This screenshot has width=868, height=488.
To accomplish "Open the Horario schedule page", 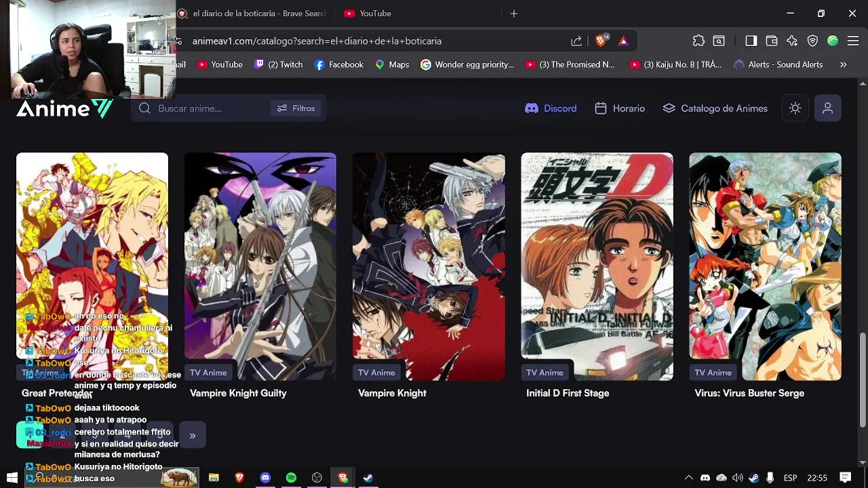I will coord(620,108).
